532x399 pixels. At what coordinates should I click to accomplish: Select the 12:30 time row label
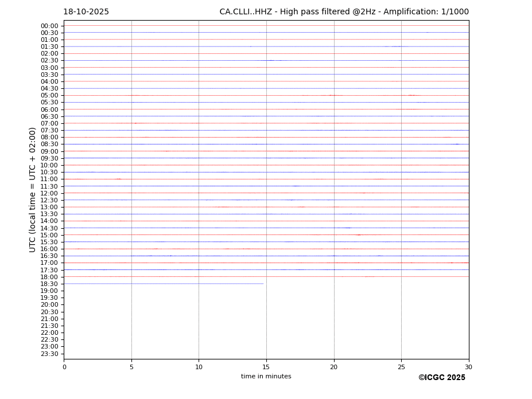point(49,200)
